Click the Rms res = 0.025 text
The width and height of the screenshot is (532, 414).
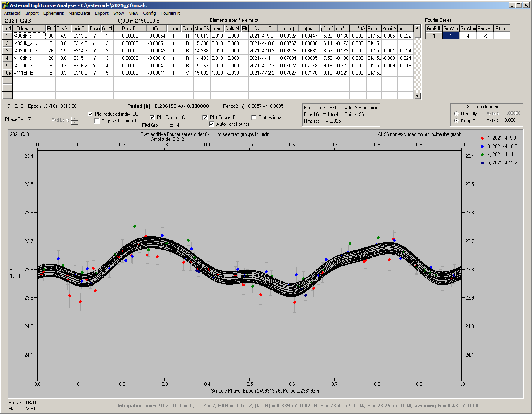click(323, 121)
